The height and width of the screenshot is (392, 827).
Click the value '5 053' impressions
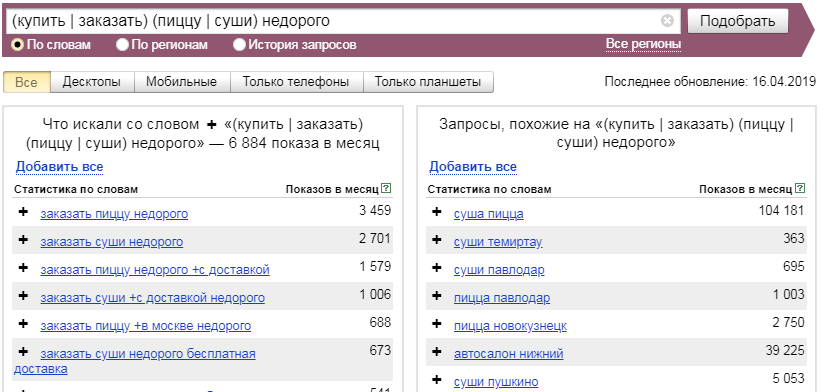(788, 378)
